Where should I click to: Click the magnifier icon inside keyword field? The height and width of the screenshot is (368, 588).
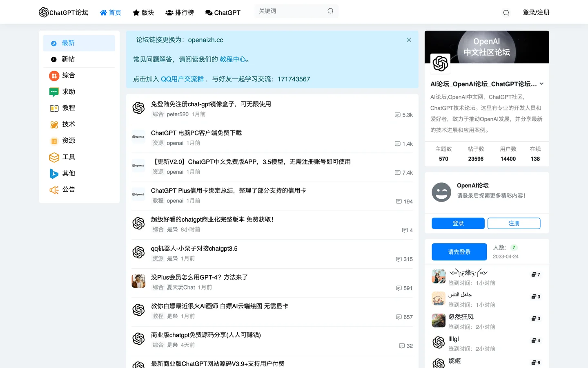coord(330,11)
